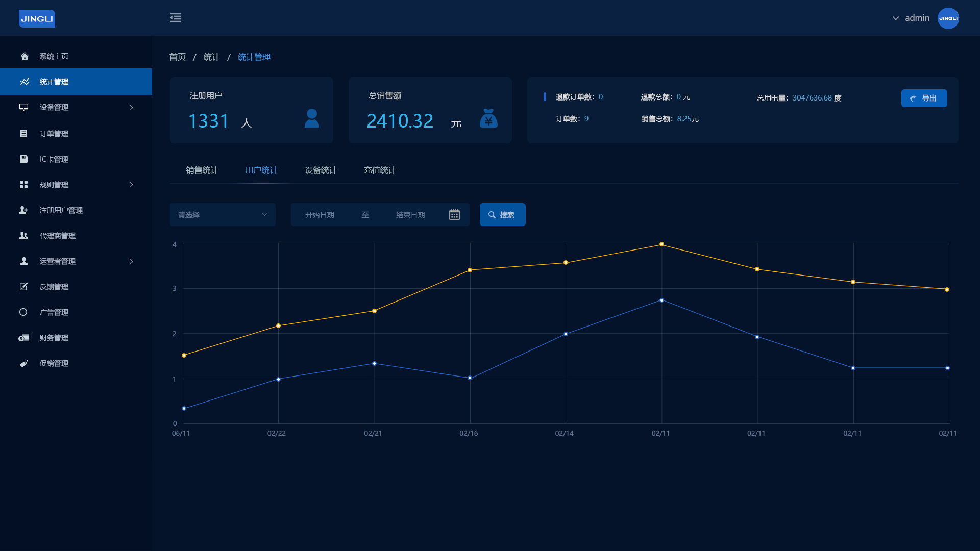Click the 开始日期 input field
980x551 pixels.
tap(320, 215)
